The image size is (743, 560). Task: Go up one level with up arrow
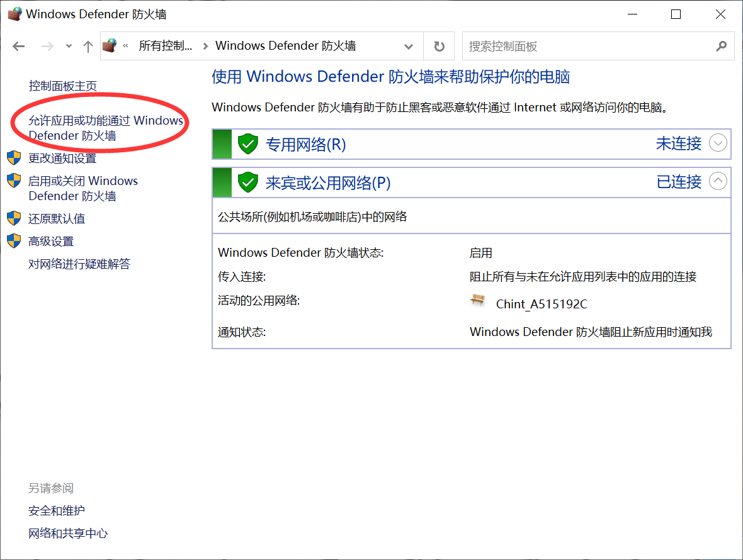click(x=88, y=47)
